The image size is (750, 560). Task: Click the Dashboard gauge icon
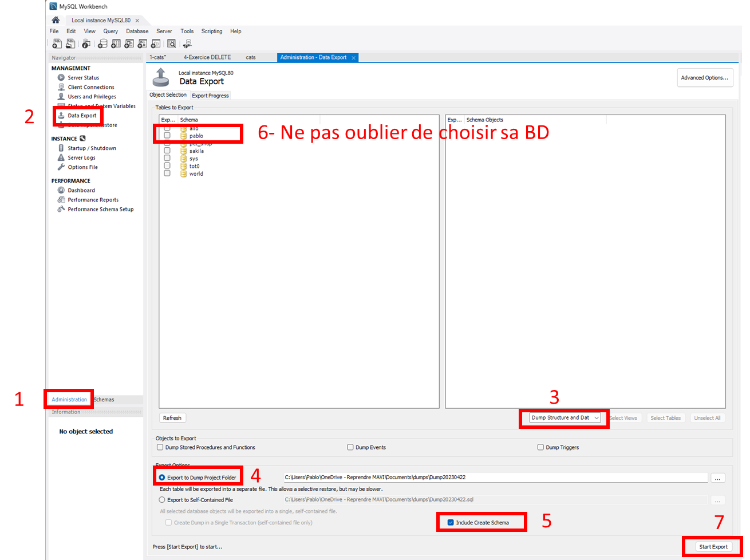tap(61, 190)
